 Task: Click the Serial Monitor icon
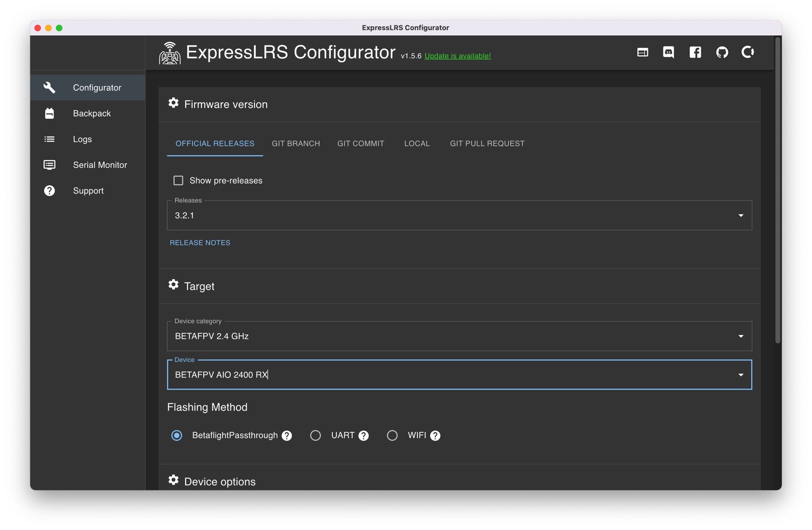(49, 165)
